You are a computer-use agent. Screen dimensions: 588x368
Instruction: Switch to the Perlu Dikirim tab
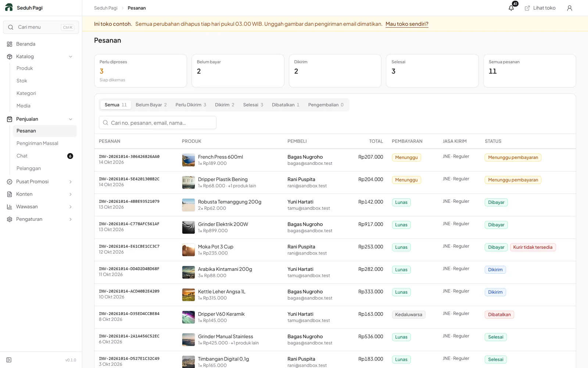191,105
